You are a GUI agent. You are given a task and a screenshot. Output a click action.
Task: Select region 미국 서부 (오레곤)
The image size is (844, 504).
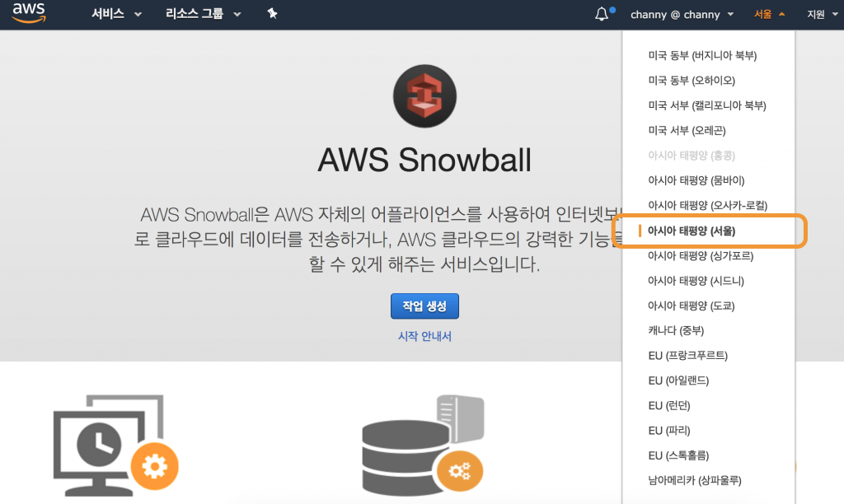click(x=687, y=131)
